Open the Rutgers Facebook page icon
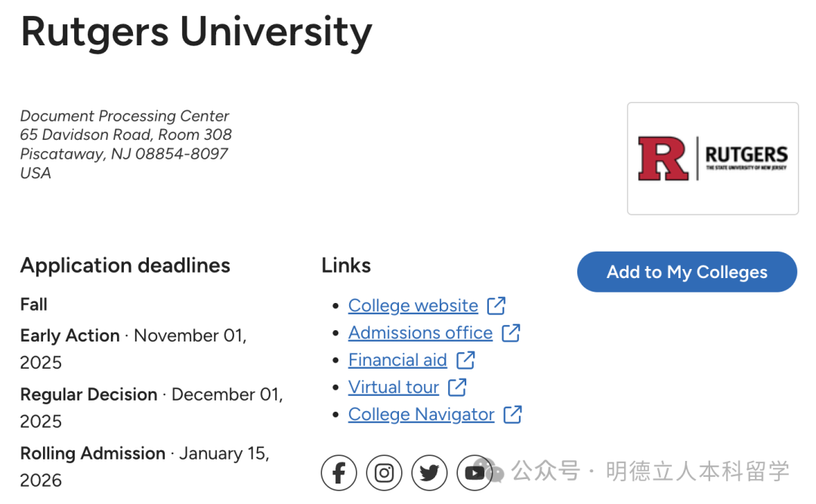Image resolution: width=816 pixels, height=504 pixels. tap(338, 473)
